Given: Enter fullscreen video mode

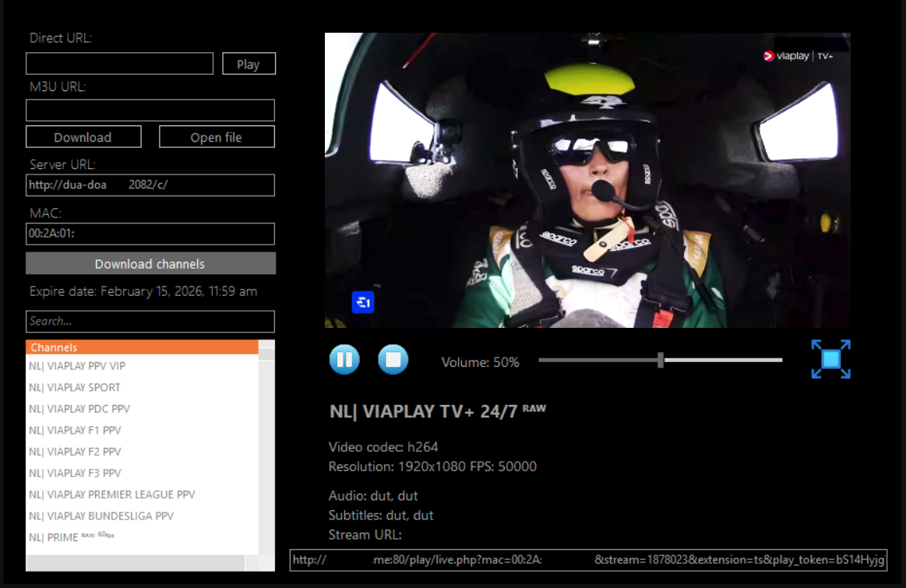Looking at the screenshot, I should click(x=830, y=359).
